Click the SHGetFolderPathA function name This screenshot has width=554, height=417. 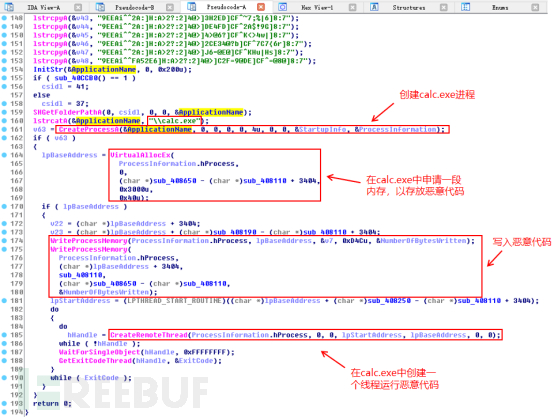tap(67, 112)
